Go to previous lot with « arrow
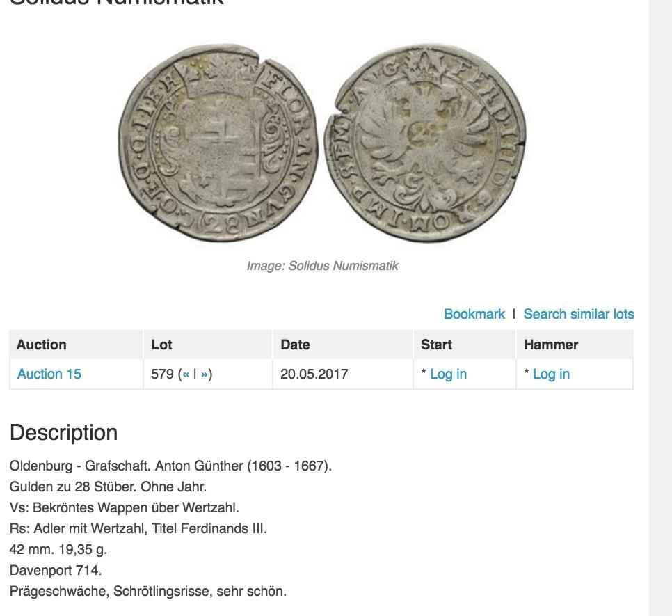This screenshot has height=616, width=672. click(x=186, y=374)
